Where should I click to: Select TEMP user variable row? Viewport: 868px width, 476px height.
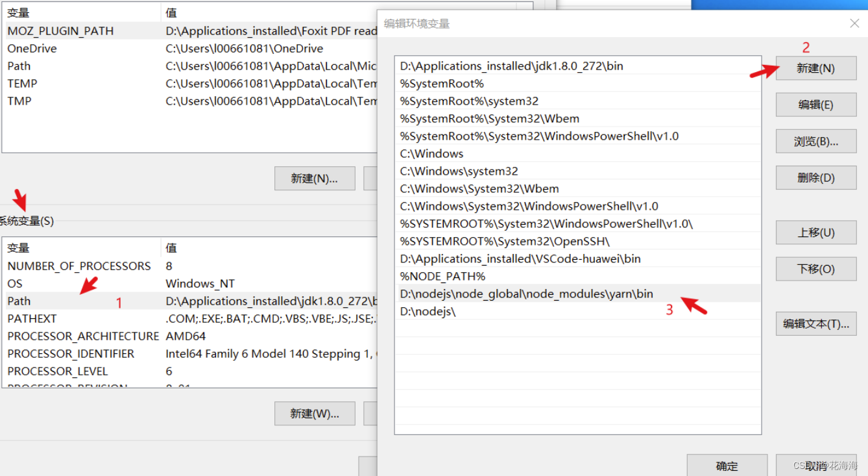coord(190,83)
